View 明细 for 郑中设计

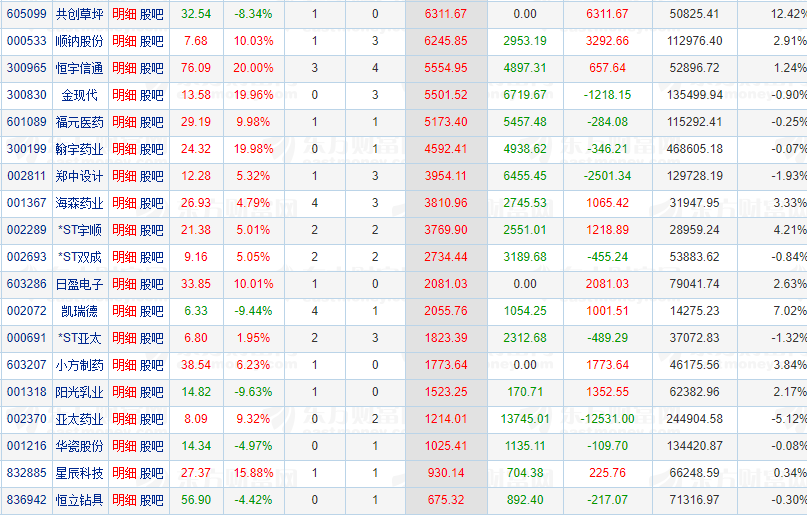click(x=124, y=176)
